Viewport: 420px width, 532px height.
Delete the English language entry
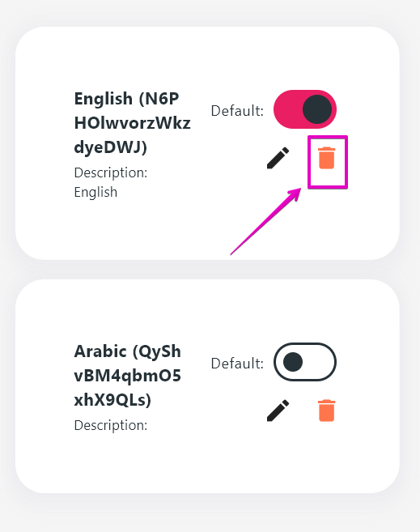[327, 158]
